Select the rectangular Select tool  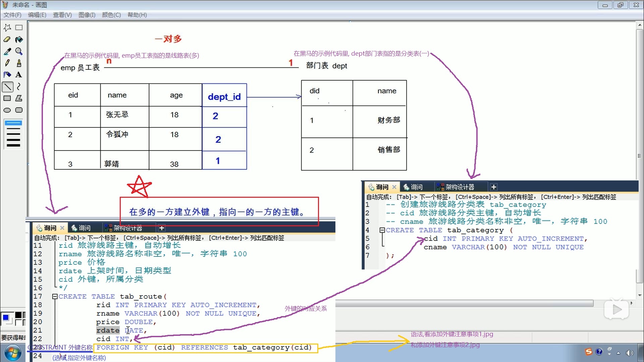pyautogui.click(x=19, y=27)
